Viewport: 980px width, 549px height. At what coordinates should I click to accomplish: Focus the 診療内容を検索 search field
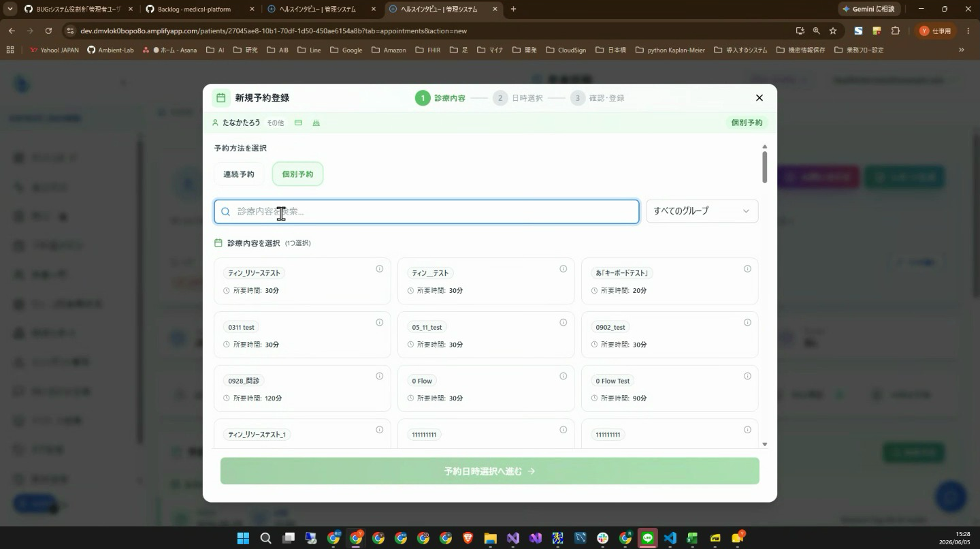pyautogui.click(x=427, y=211)
